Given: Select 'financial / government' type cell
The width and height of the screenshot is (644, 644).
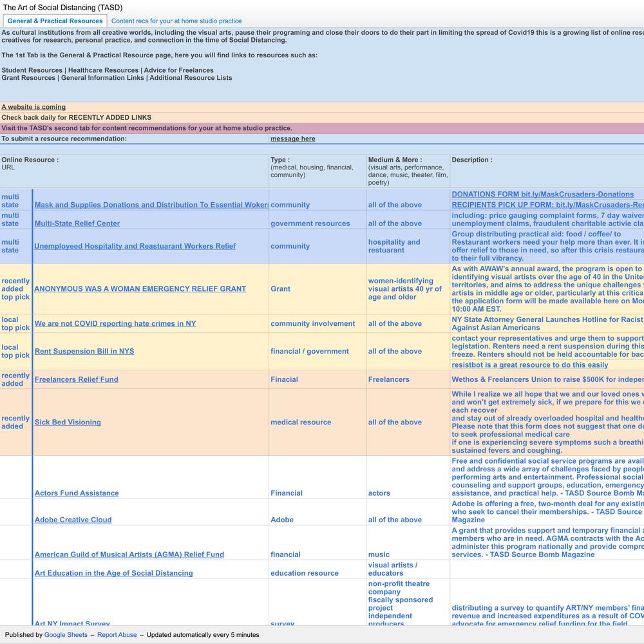Looking at the screenshot, I should pos(317,351).
